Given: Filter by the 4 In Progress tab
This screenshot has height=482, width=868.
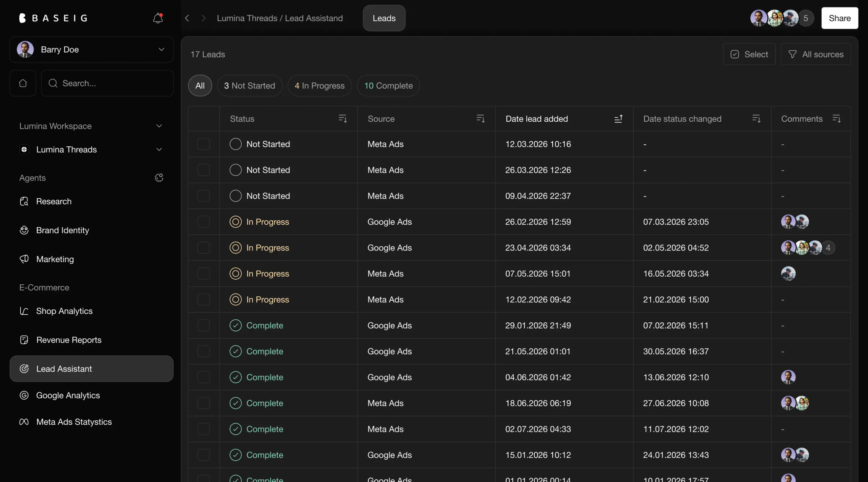Looking at the screenshot, I should 319,86.
